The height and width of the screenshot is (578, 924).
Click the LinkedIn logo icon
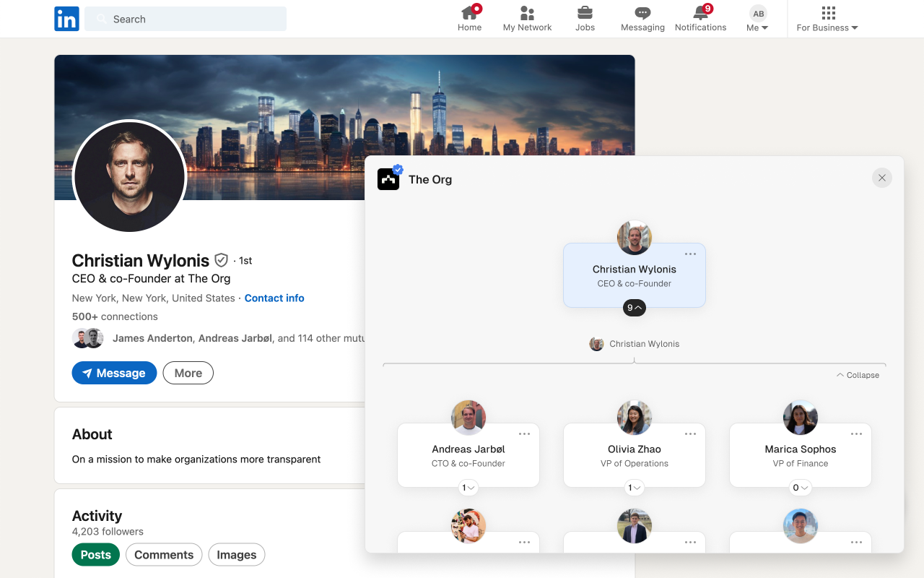(x=66, y=19)
